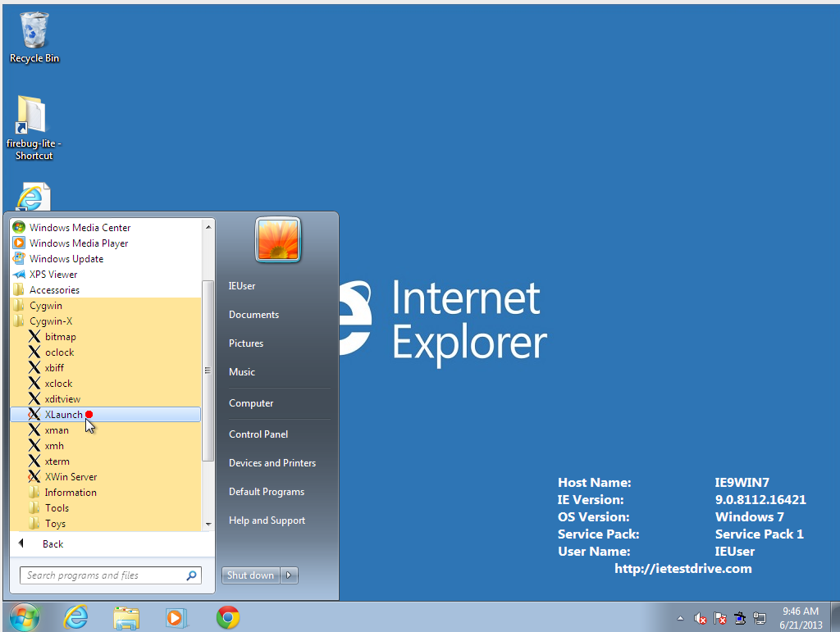Image resolution: width=840 pixels, height=632 pixels.
Task: Open Devices and Printers
Action: (272, 463)
